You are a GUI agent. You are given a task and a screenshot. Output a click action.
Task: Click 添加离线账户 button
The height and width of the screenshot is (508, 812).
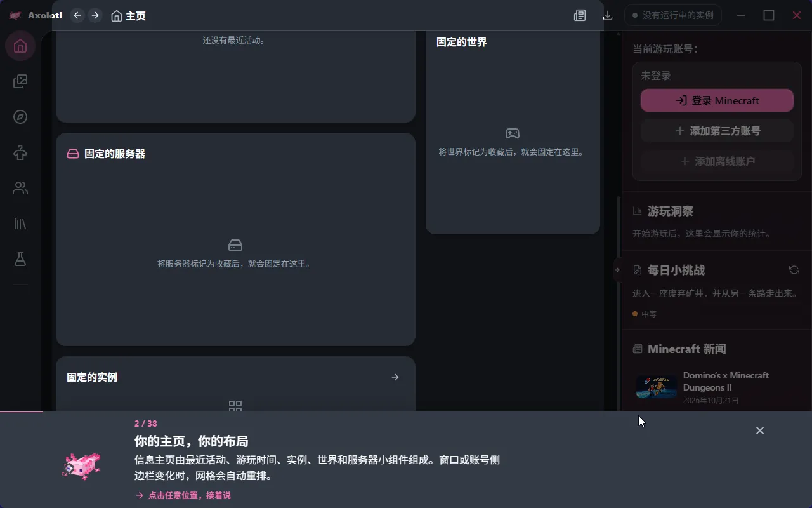pos(717,161)
